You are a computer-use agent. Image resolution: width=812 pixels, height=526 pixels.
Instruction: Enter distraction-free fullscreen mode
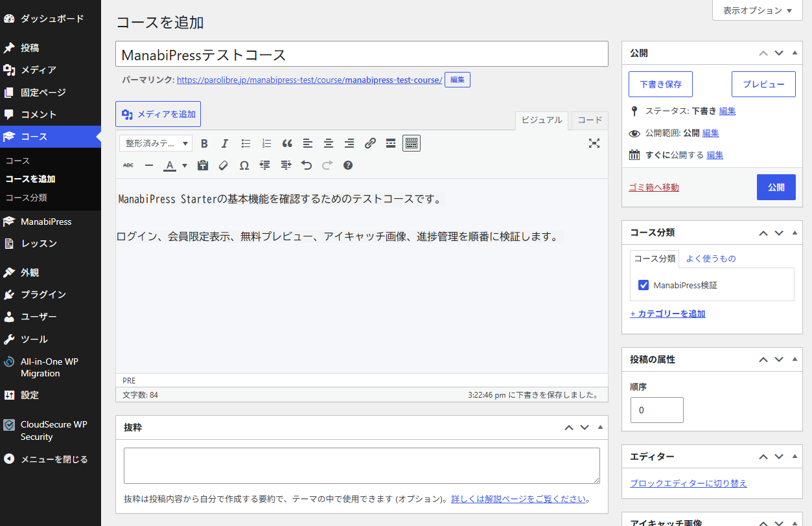594,143
